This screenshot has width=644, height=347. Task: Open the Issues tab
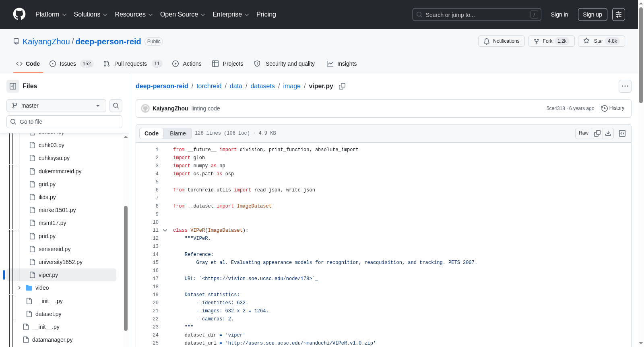tap(72, 64)
